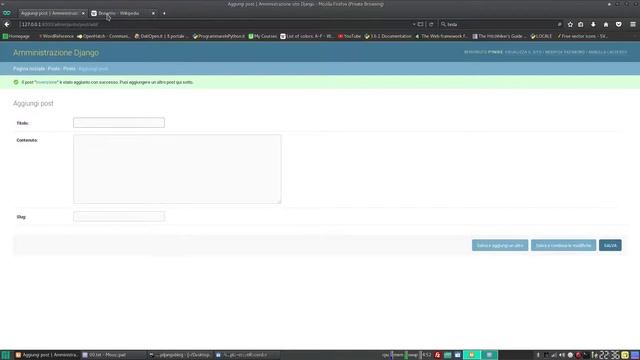The image size is (640, 360).
Task: Focus the Slug input field
Action: click(119, 216)
